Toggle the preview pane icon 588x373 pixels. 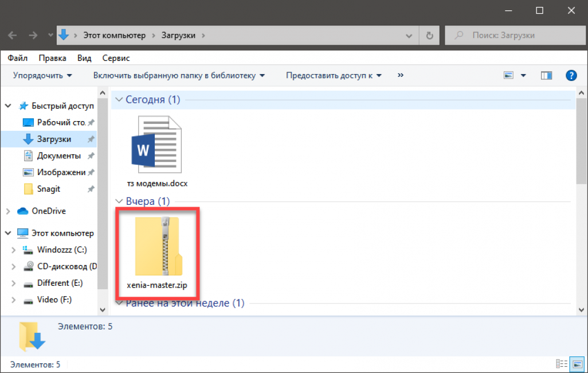point(546,75)
